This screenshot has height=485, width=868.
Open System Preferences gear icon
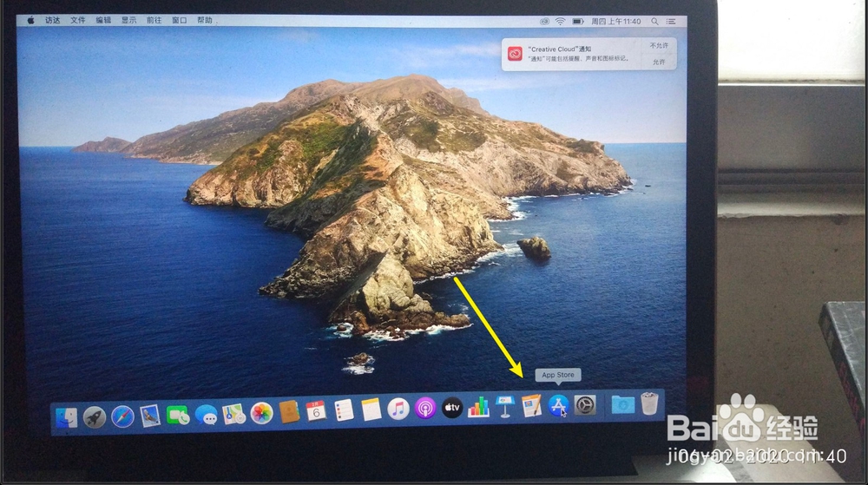pyautogui.click(x=584, y=405)
